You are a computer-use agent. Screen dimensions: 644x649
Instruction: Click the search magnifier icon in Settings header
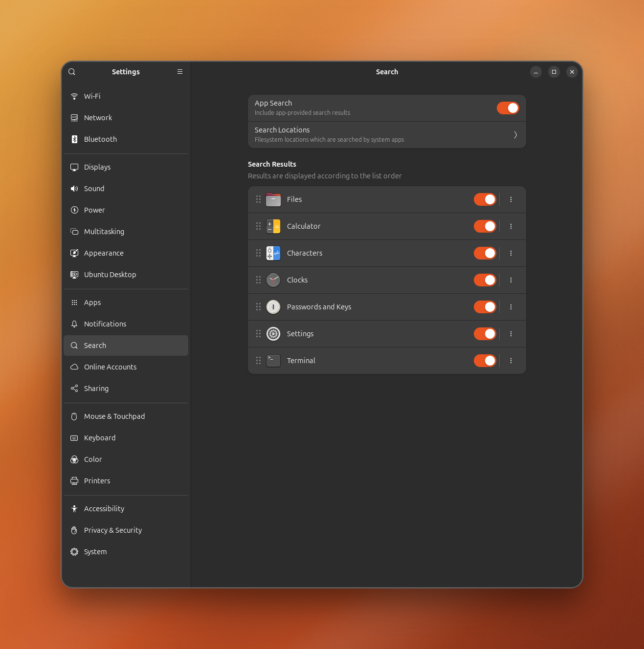[72, 72]
